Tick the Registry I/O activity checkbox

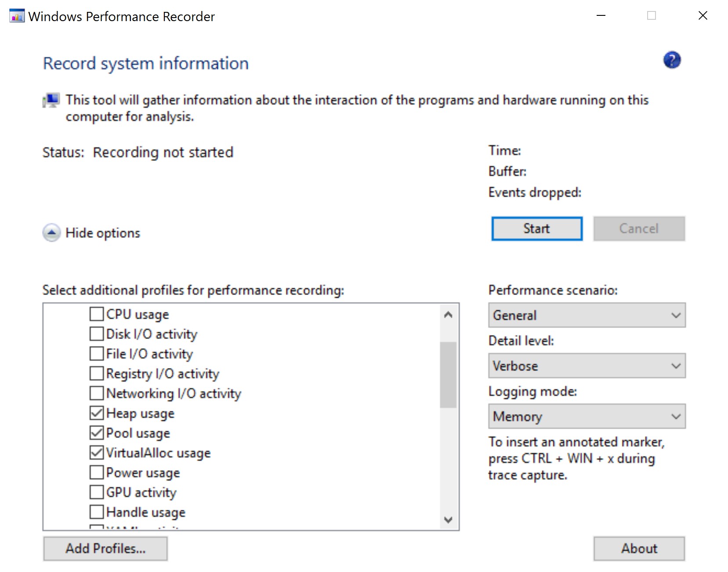coord(97,373)
